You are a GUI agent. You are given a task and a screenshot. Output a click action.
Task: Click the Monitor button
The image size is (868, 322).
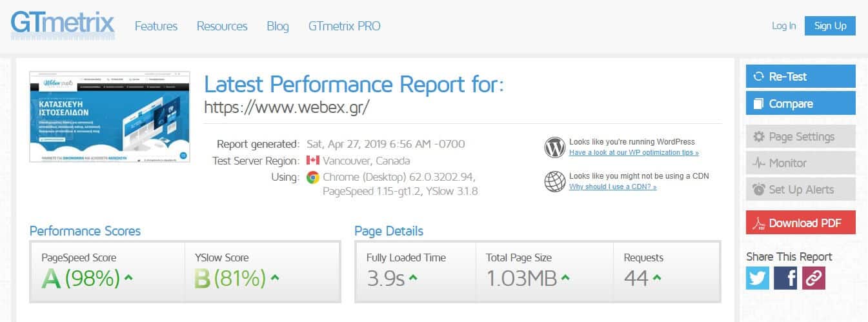pyautogui.click(x=800, y=163)
